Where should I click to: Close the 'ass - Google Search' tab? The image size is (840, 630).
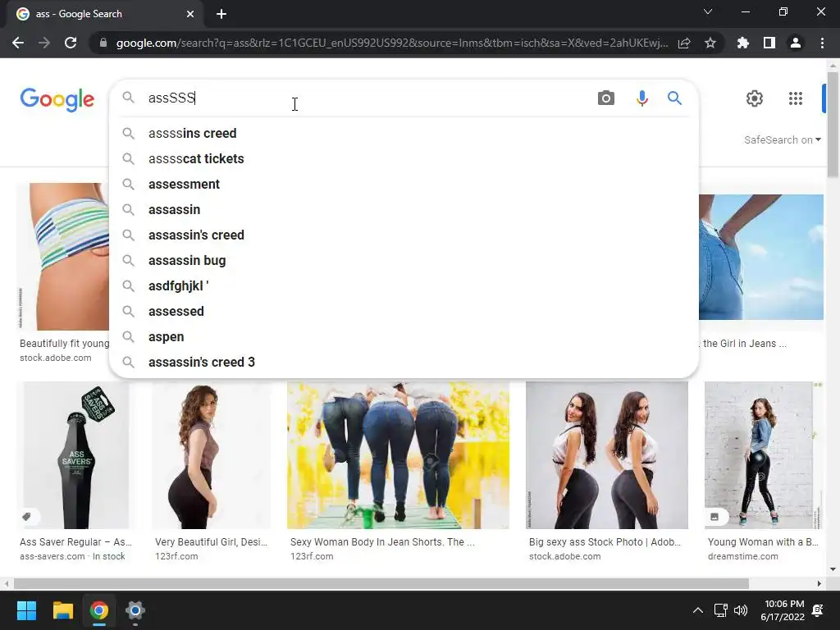pyautogui.click(x=190, y=14)
